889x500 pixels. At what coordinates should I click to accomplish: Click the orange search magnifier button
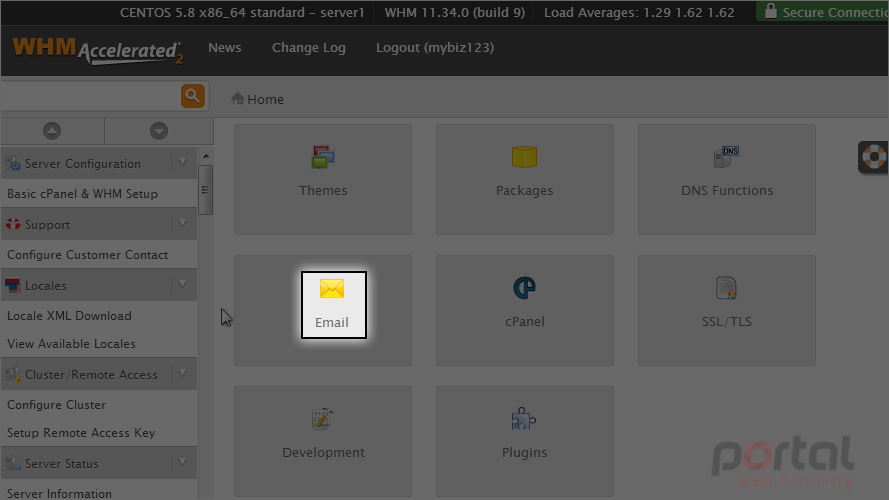(193, 96)
